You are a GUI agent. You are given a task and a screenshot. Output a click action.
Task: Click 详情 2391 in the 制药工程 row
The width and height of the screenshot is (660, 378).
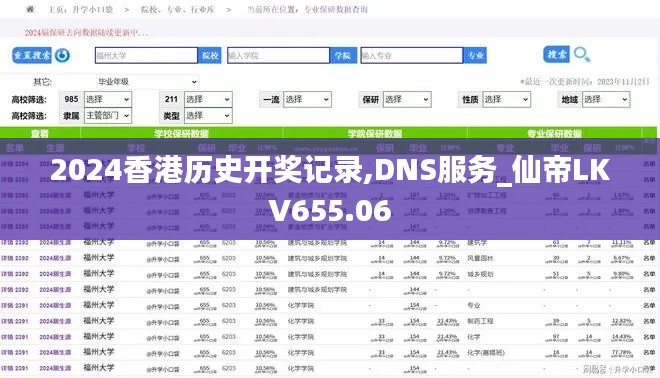[x=15, y=321]
